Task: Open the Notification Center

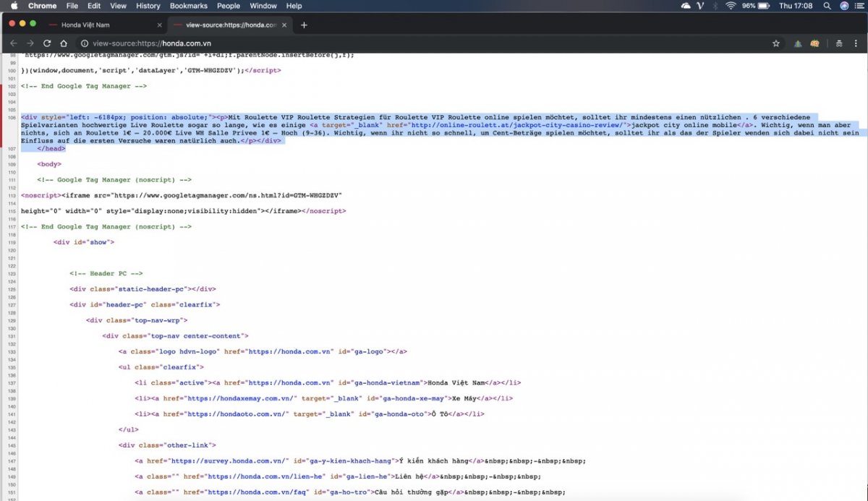Action: point(859,6)
